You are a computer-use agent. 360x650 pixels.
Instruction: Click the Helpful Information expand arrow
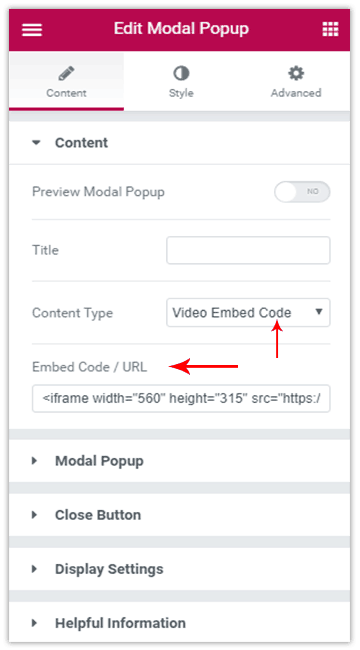tap(34, 623)
